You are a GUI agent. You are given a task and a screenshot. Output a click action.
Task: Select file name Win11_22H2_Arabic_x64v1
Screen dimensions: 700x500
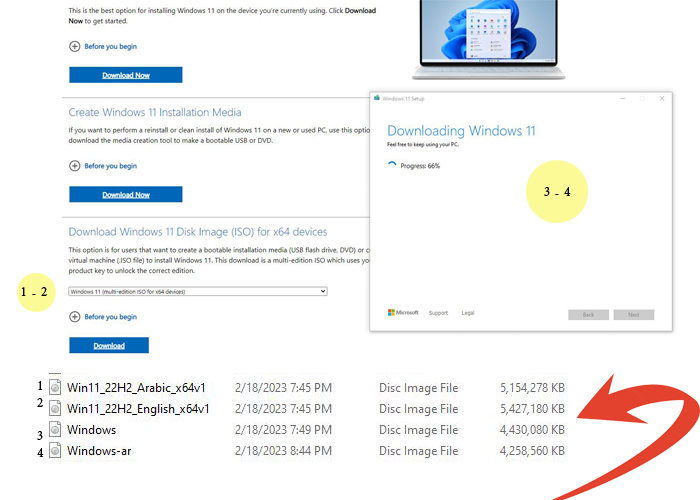[136, 388]
